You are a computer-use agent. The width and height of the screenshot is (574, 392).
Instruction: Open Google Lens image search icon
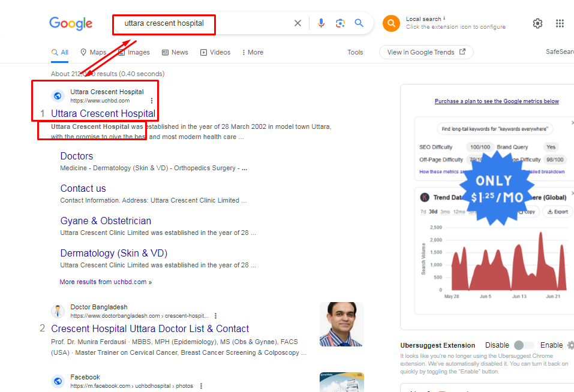340,23
